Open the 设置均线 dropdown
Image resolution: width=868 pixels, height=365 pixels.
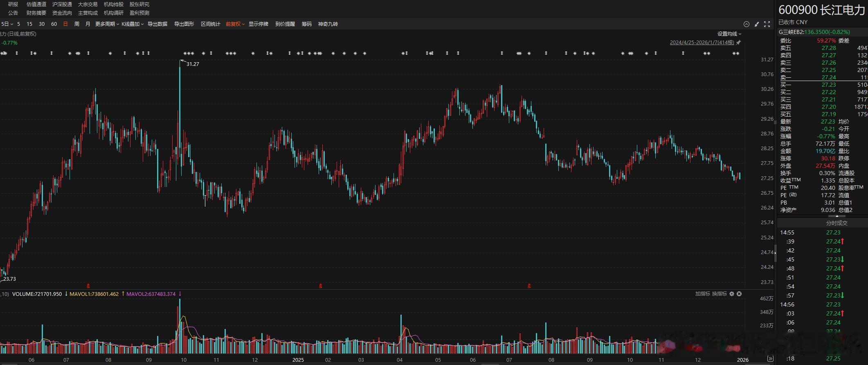click(729, 34)
